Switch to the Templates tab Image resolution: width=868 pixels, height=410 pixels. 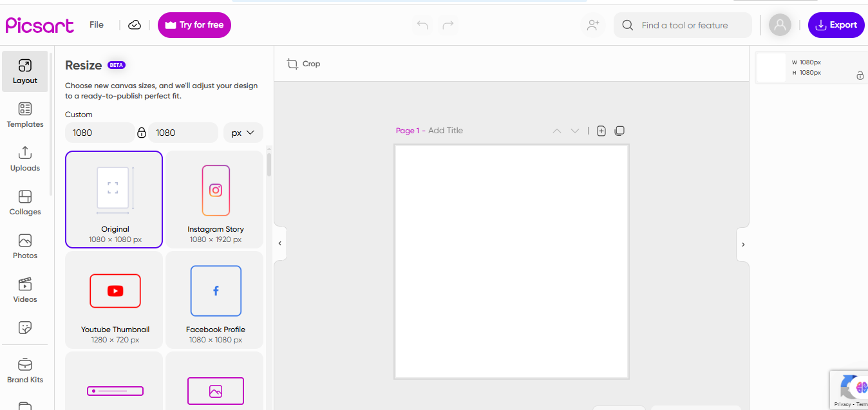point(25,115)
